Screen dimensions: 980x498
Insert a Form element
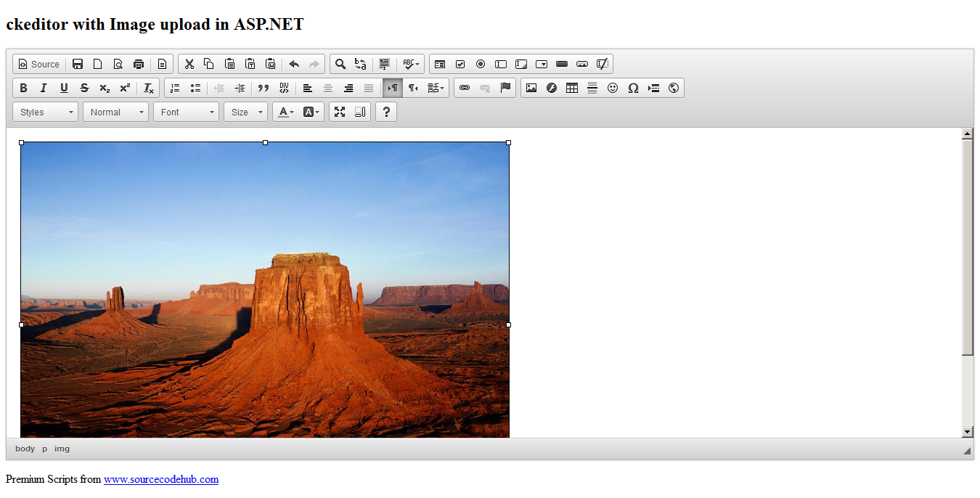coord(440,64)
